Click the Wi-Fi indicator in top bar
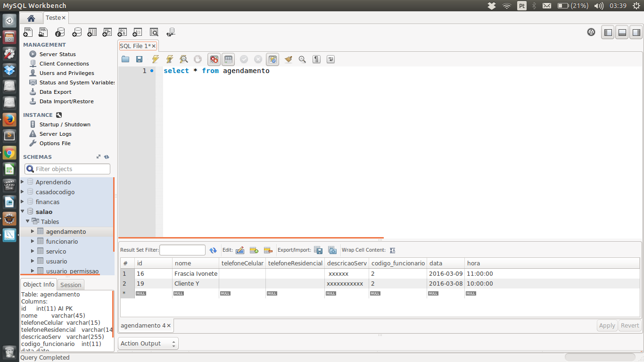The image size is (644, 362). coord(507,6)
